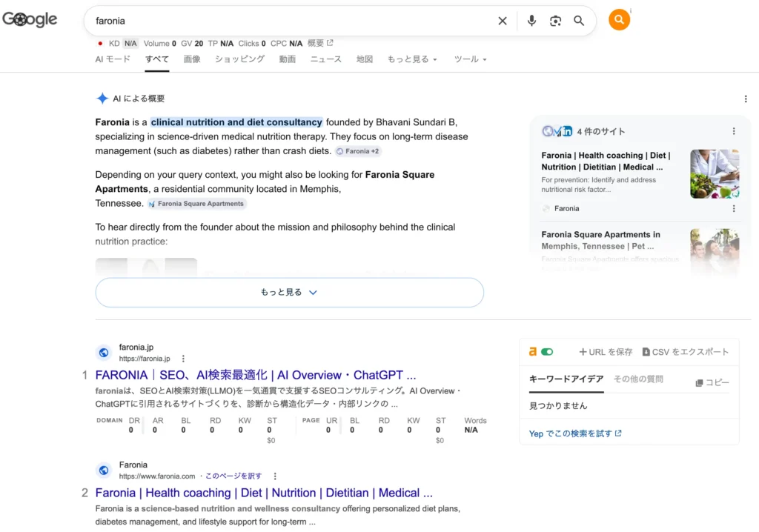Click the Google logo

click(30, 19)
